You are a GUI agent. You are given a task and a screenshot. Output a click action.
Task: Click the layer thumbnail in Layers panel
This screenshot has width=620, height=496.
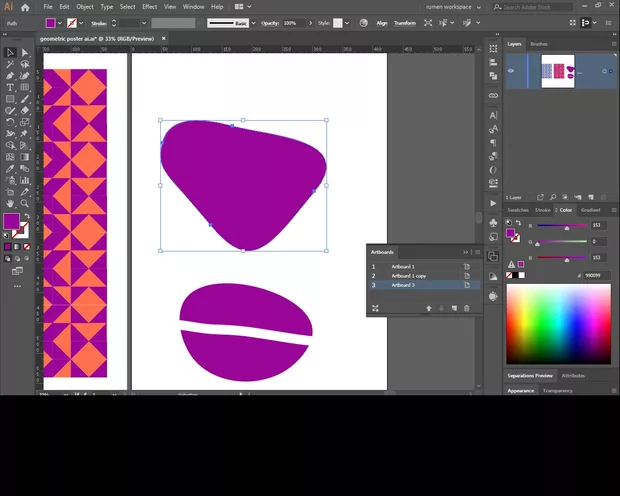tap(559, 71)
